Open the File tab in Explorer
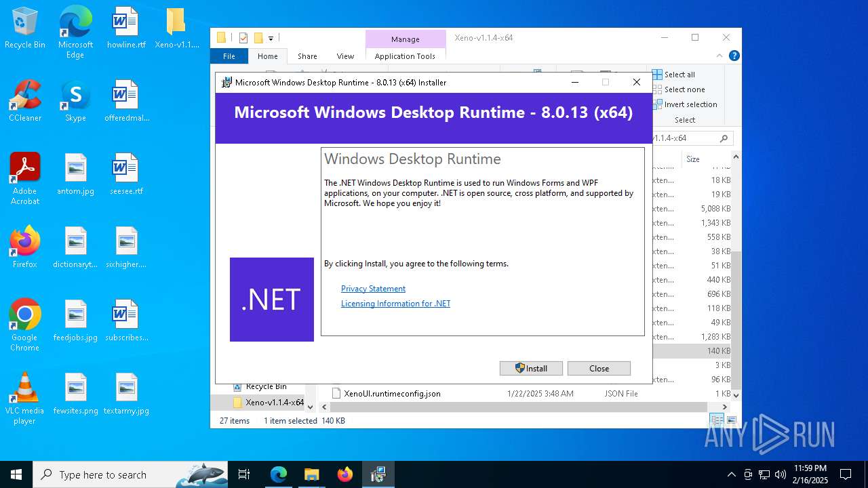868x488 pixels. [229, 56]
